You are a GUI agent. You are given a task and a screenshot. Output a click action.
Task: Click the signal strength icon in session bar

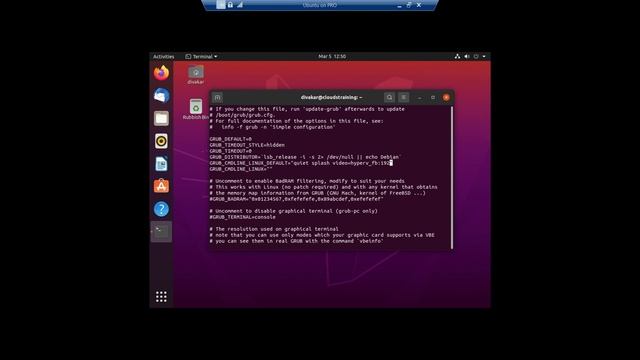(x=240, y=5)
